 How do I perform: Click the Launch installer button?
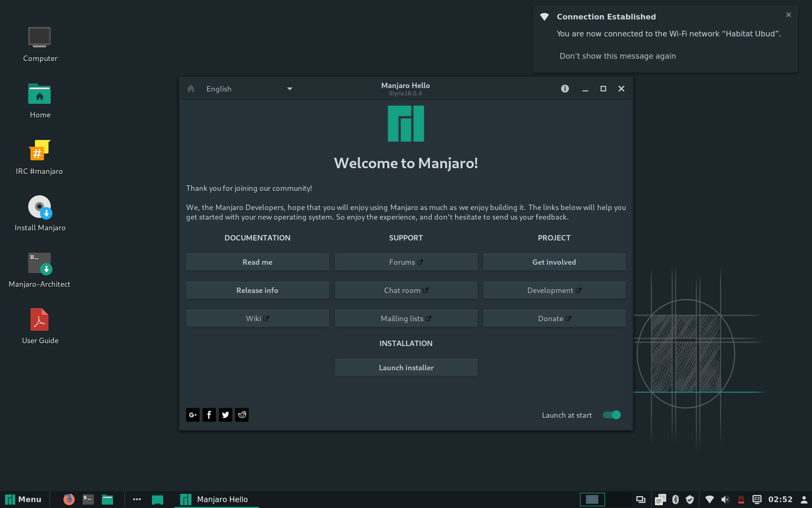click(x=406, y=367)
